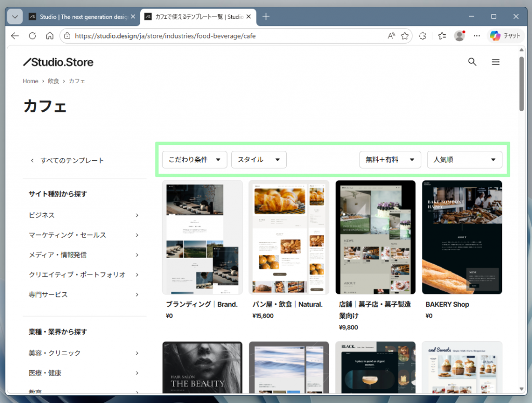This screenshot has width=532, height=403.
Task: Open the 菓子店 cake shop thumbnail
Action: tap(375, 237)
